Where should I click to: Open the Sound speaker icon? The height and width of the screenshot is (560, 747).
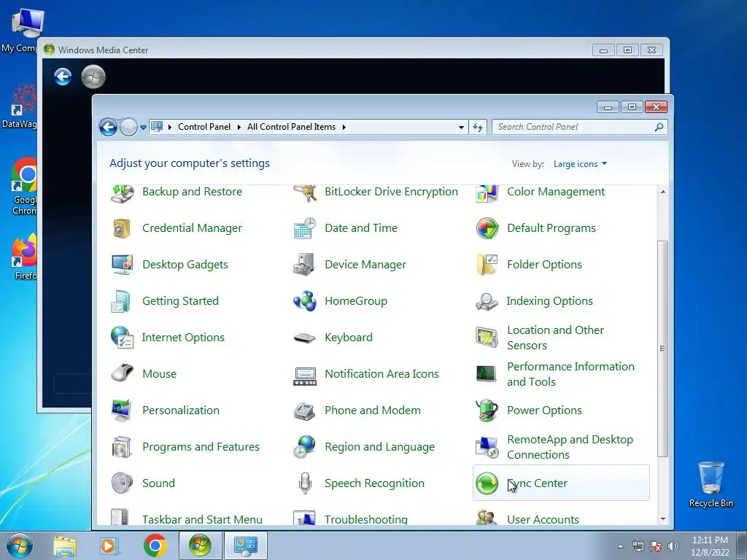tap(122, 483)
